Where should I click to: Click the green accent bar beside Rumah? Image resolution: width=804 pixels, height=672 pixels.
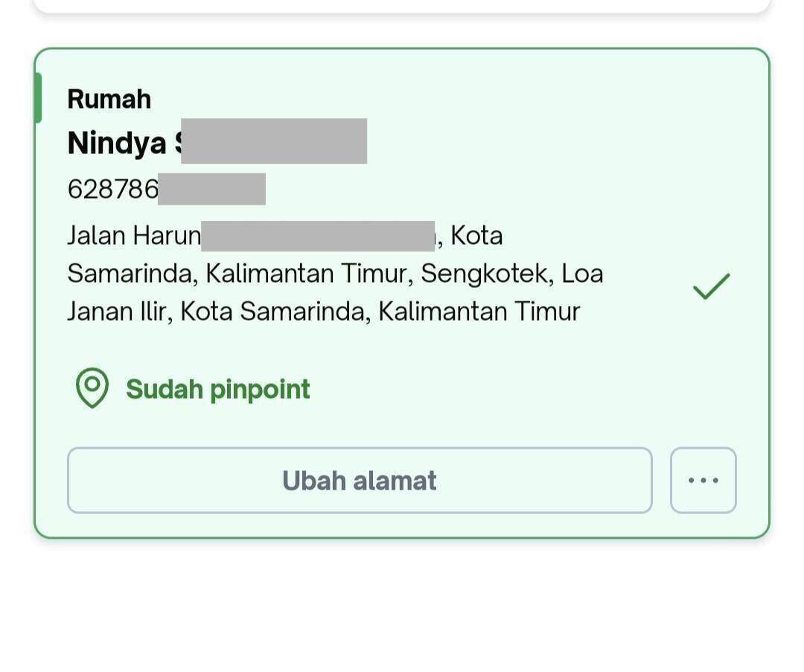click(38, 98)
